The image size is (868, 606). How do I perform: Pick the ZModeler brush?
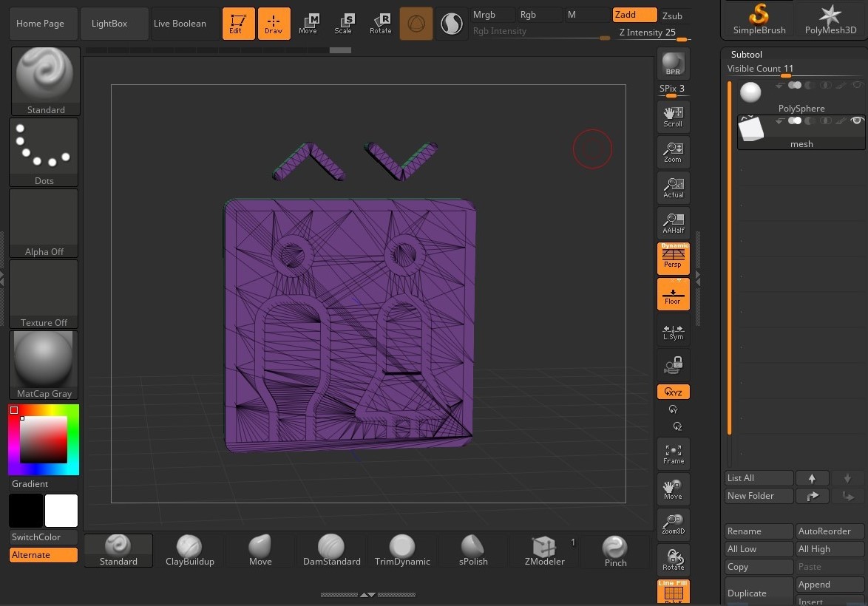(x=545, y=551)
